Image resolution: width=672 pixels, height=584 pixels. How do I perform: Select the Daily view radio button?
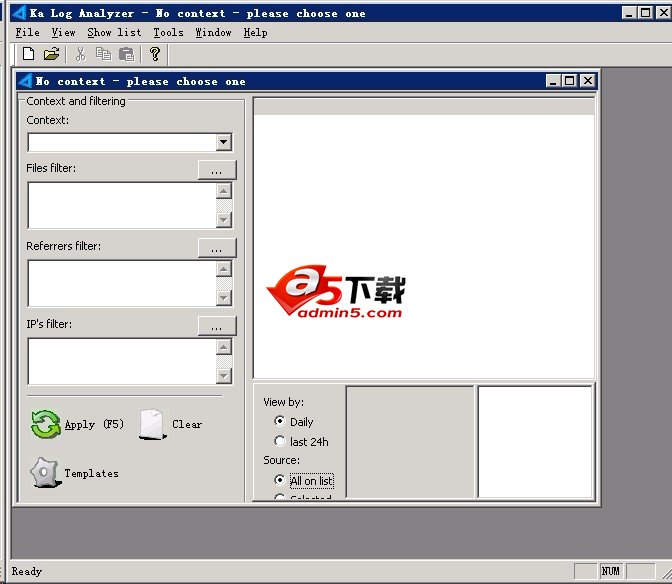(x=280, y=421)
